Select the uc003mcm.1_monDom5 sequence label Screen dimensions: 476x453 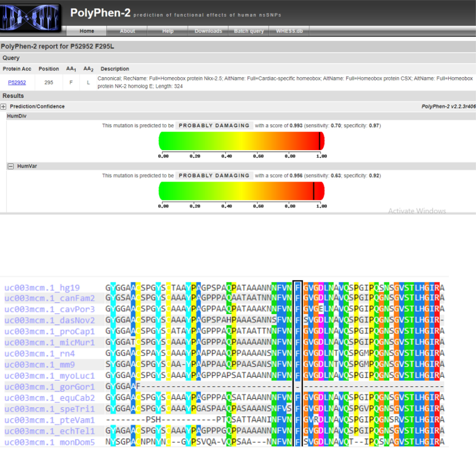pos(49,442)
